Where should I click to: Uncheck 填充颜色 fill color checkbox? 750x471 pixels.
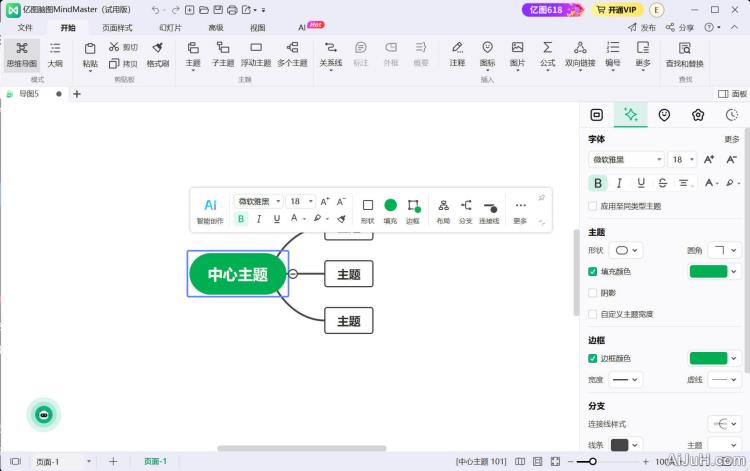593,272
